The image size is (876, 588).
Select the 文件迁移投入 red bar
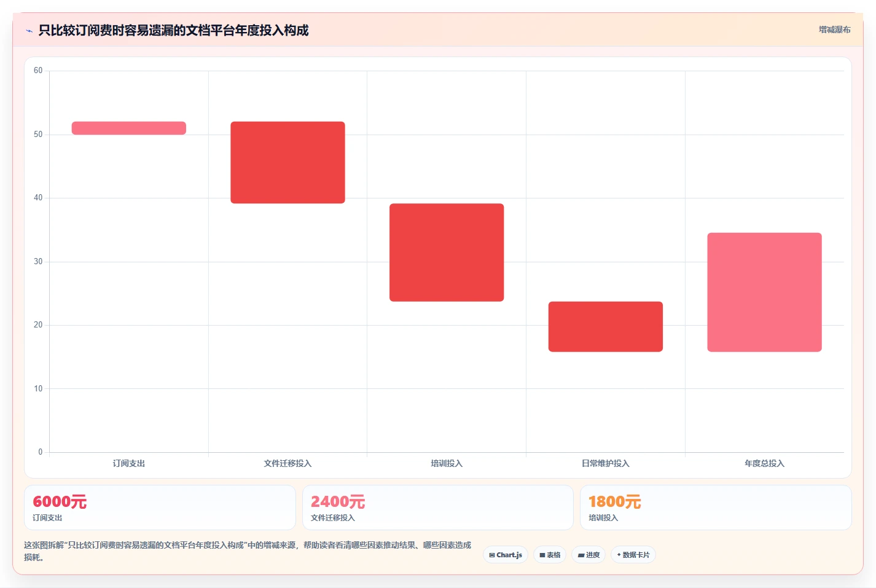[x=287, y=162]
